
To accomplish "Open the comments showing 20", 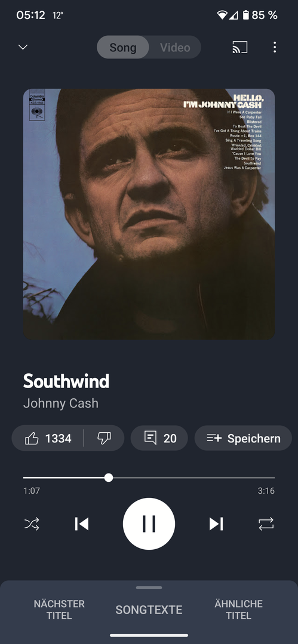I will tap(159, 438).
